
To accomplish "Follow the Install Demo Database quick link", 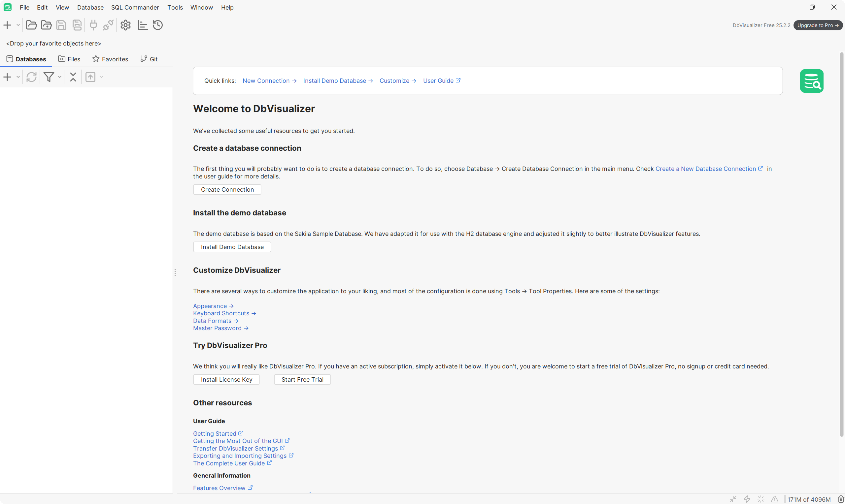I will coord(338,81).
